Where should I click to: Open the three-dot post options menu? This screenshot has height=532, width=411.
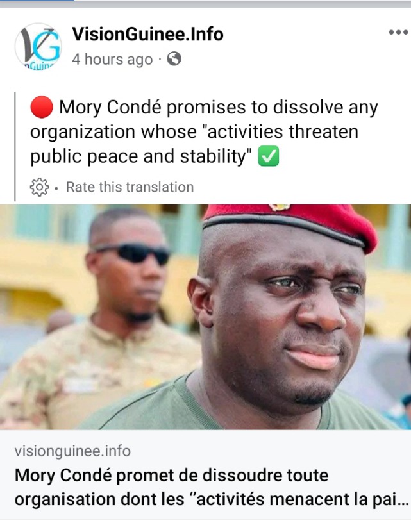[398, 33]
